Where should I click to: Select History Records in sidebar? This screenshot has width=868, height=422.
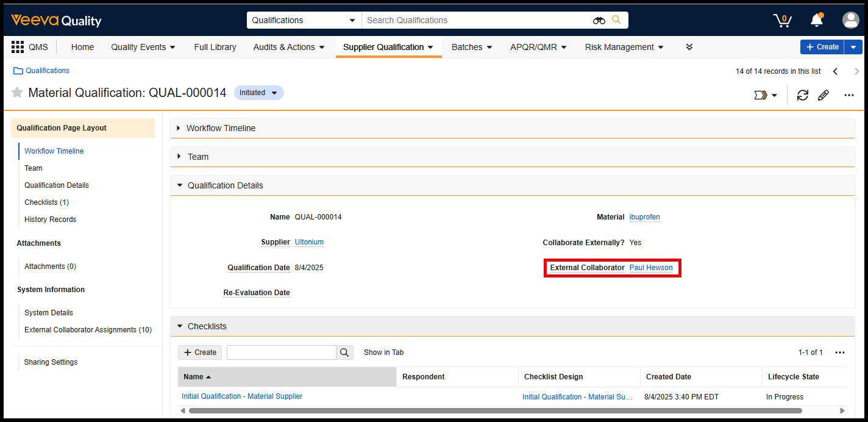(51, 220)
